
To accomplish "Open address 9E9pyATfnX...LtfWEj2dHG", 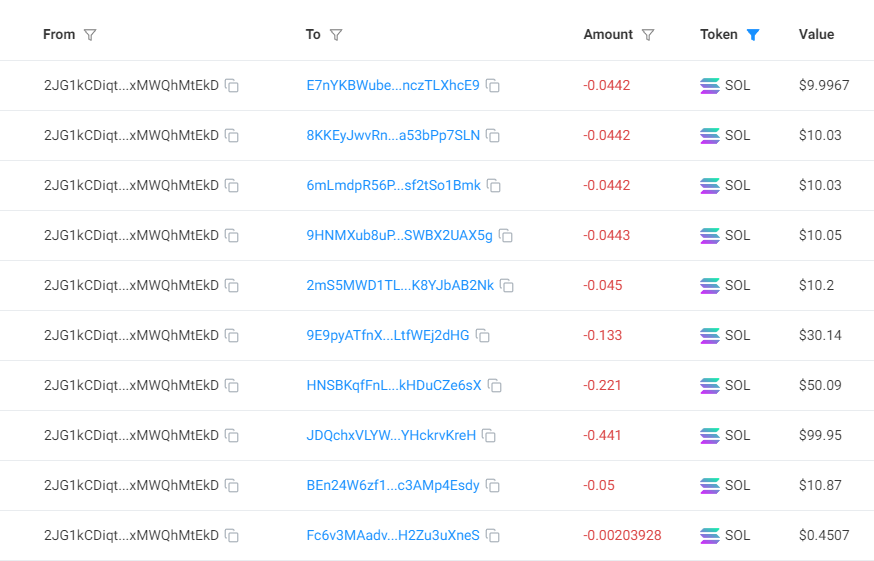I will point(388,336).
